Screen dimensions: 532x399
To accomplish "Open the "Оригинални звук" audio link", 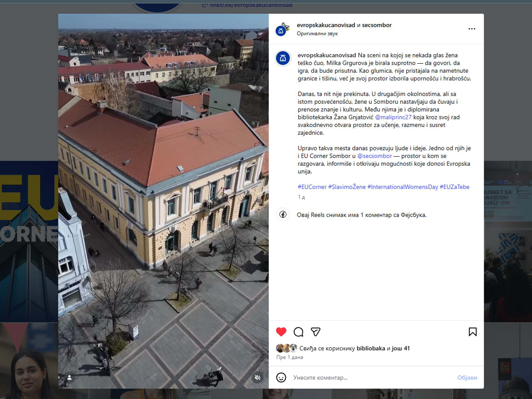I will (x=317, y=34).
